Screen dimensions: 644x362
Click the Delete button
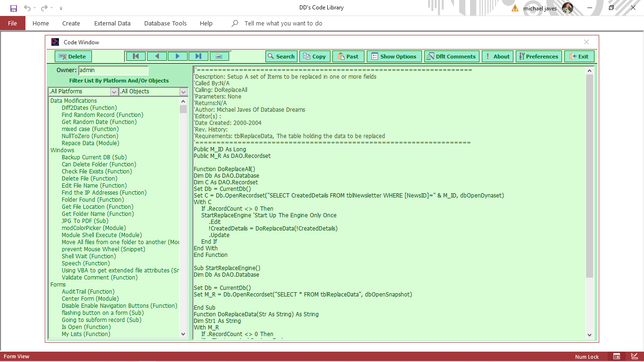click(x=73, y=57)
